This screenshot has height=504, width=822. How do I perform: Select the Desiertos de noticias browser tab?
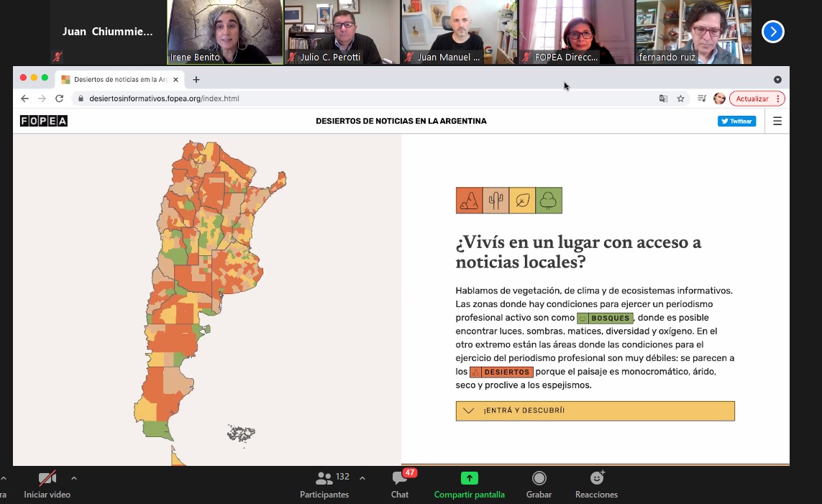tap(119, 79)
